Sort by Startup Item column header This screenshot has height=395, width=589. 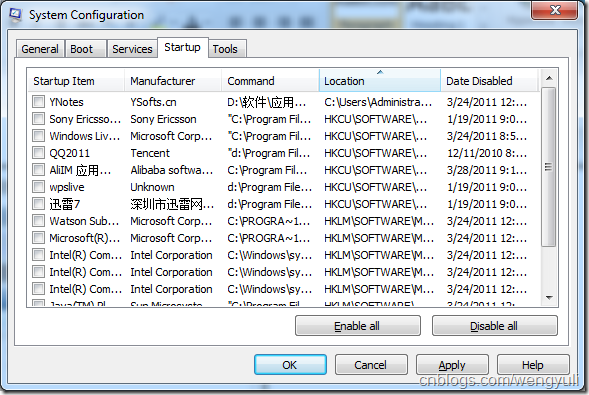pyautogui.click(x=76, y=81)
